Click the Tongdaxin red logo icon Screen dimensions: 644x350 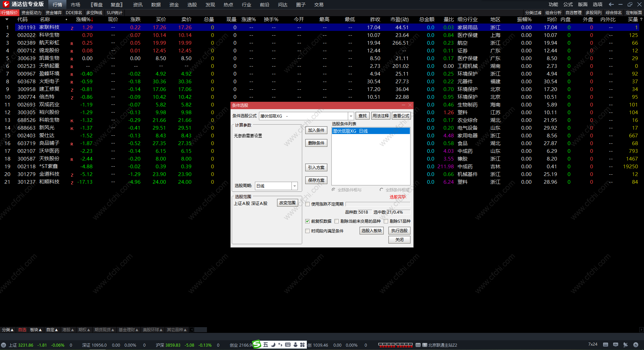tap(6, 4)
